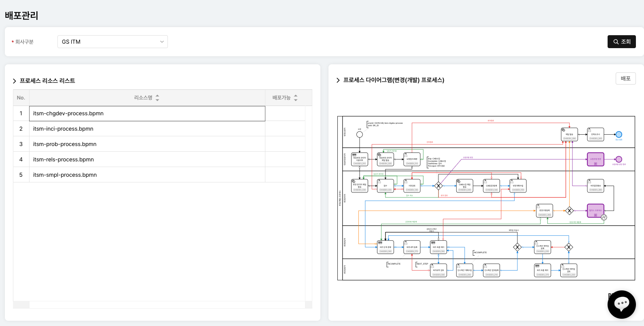Select the CHGDEV_260 task node
Screen dimensions: 644x326
pos(544,211)
